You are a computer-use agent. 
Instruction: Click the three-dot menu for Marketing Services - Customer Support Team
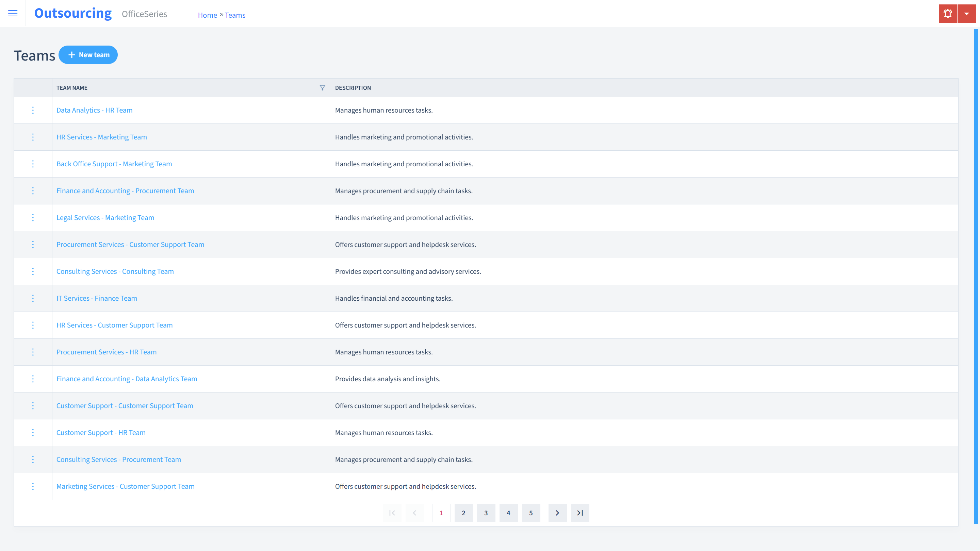click(32, 486)
